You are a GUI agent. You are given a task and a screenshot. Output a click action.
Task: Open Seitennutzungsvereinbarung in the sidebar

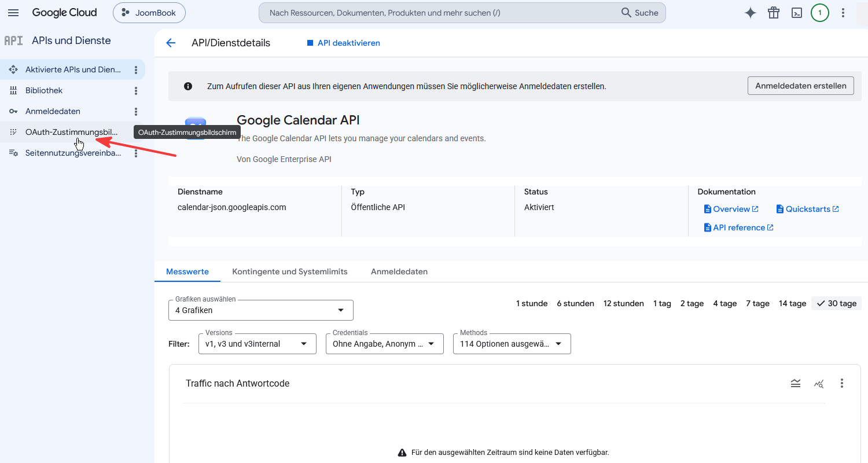tap(73, 153)
